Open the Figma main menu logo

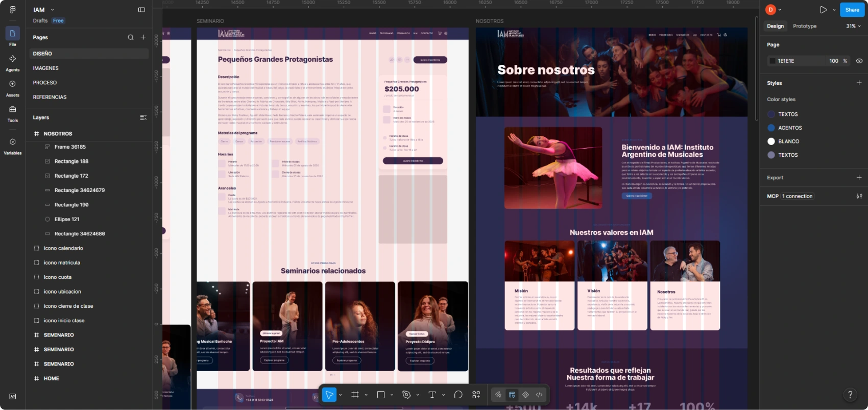pos(13,10)
